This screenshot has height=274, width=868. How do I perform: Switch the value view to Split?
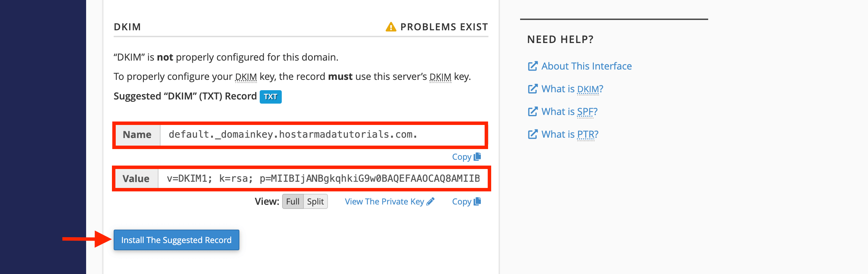[x=316, y=201]
